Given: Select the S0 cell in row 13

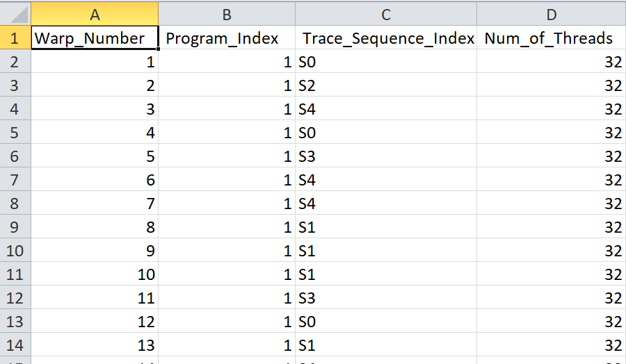Looking at the screenshot, I should [x=386, y=322].
